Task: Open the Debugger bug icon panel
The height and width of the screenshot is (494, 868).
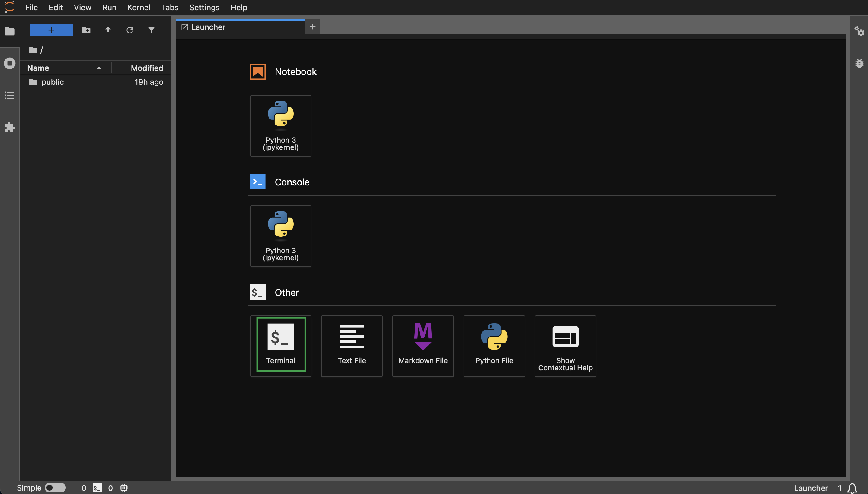Action: click(859, 63)
